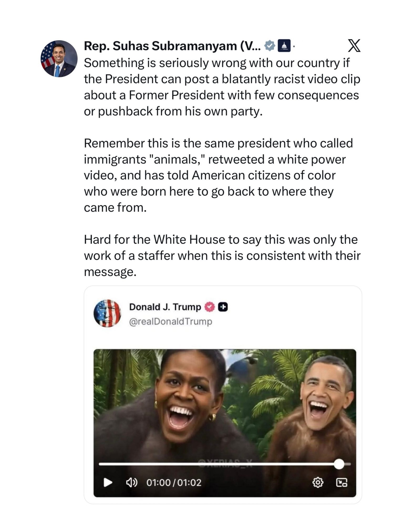
Task: Open the flag-themed avatar in the quoted post
Action: tap(107, 313)
